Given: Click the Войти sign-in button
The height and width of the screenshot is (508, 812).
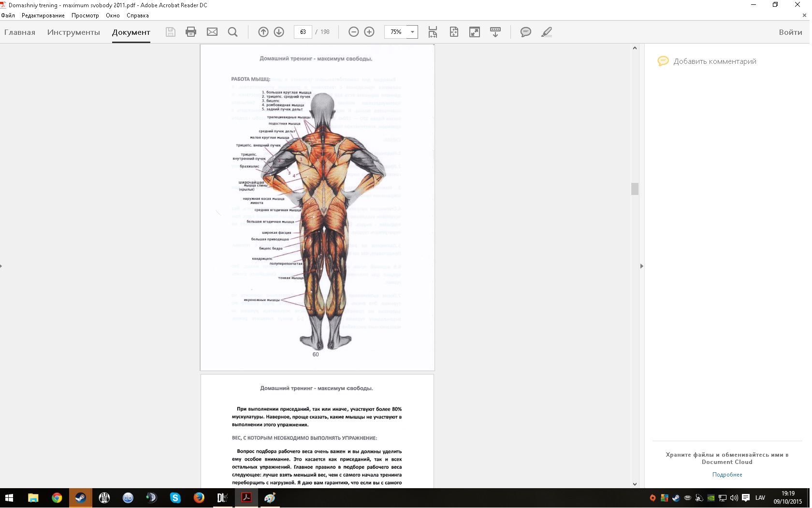Looking at the screenshot, I should [790, 32].
